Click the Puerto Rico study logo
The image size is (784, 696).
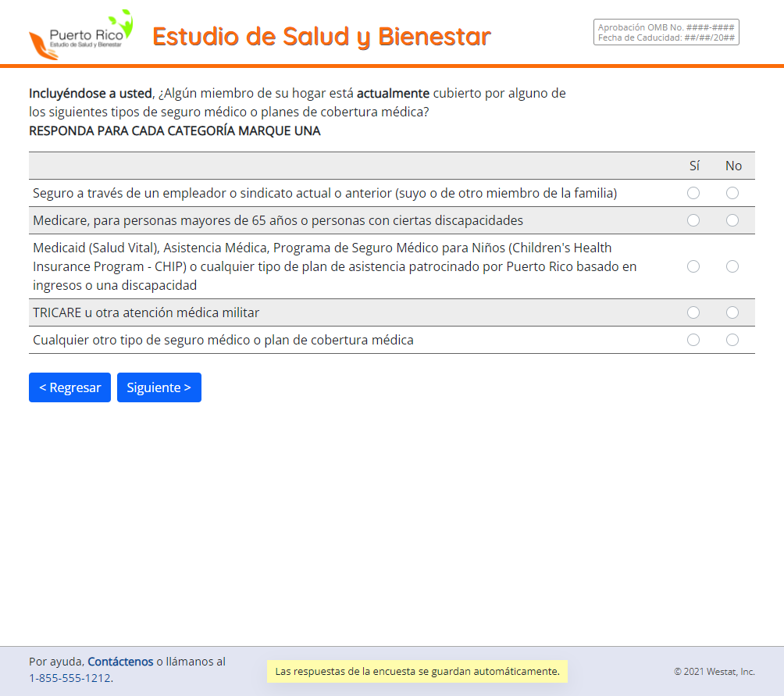[81, 34]
